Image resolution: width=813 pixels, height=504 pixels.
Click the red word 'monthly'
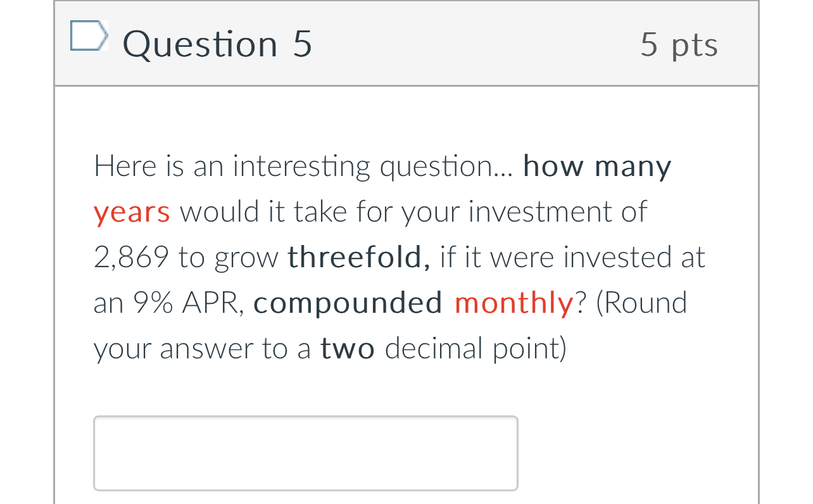(514, 302)
